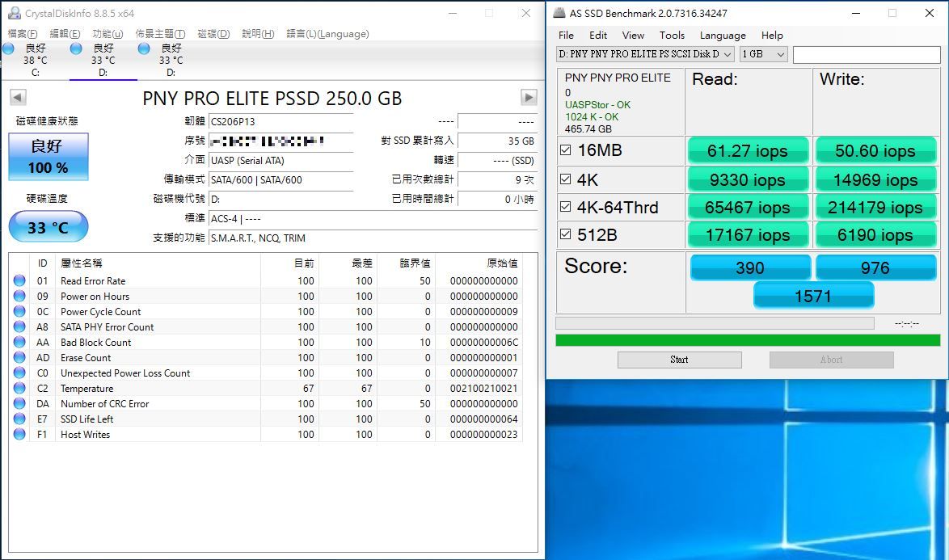Open the 檔案(F) menu in CrystalDiskInfo

(23, 34)
